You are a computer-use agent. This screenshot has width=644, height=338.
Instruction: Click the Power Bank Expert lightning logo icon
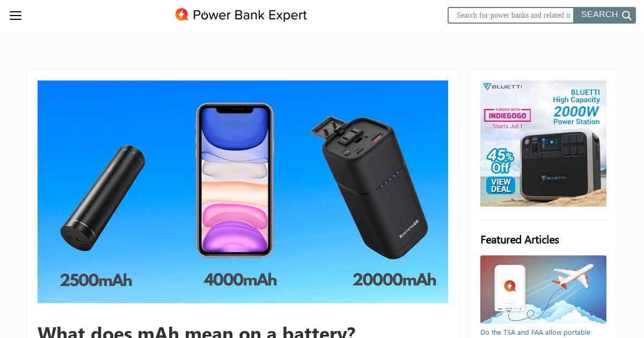pyautogui.click(x=182, y=15)
